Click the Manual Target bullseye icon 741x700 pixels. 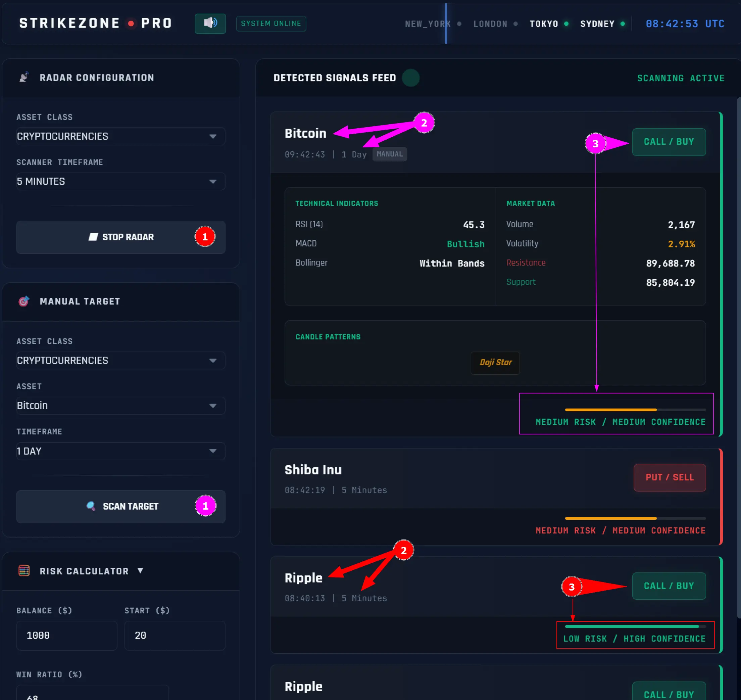[24, 301]
